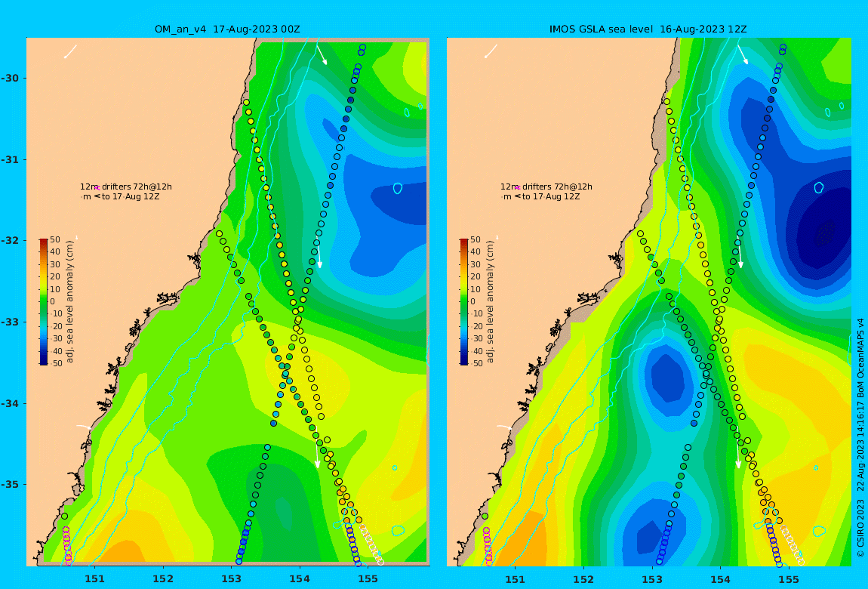Click longitude 155 under the OM_an_v4 map
Image resolution: width=868 pixels, height=589 pixels.
[x=368, y=580]
